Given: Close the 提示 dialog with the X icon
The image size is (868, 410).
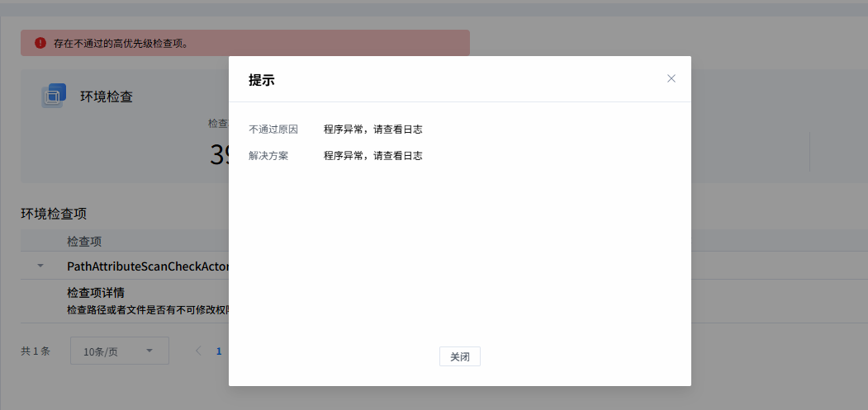Looking at the screenshot, I should pos(671,78).
